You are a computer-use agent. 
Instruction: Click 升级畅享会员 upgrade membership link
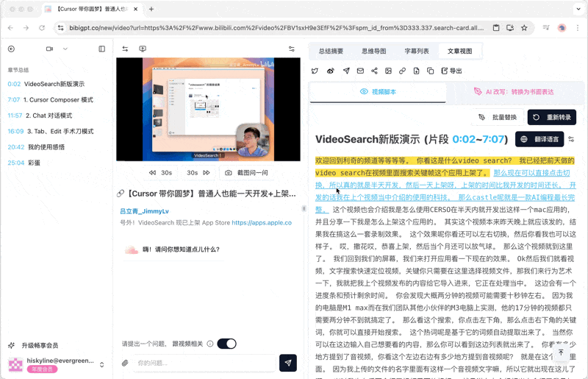tap(33, 345)
